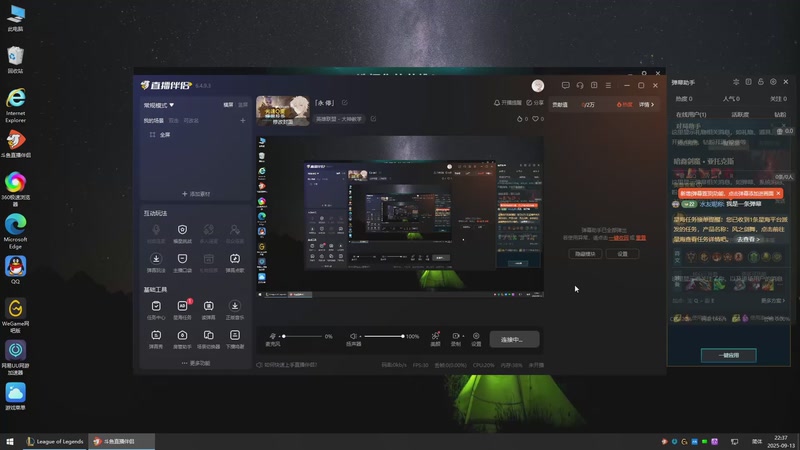Viewport: 800px width, 450px height.
Task: Expand the 常规模式 mode dropdown
Action: (x=159, y=105)
